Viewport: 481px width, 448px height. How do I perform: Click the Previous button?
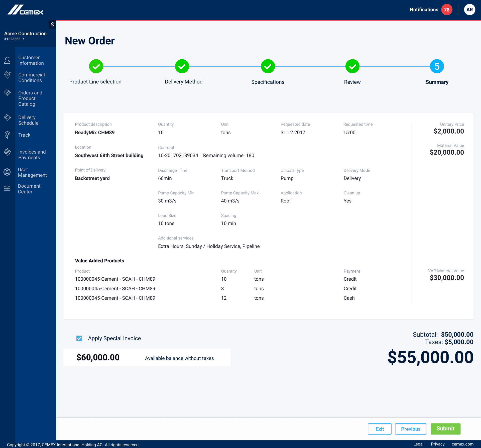tap(411, 429)
